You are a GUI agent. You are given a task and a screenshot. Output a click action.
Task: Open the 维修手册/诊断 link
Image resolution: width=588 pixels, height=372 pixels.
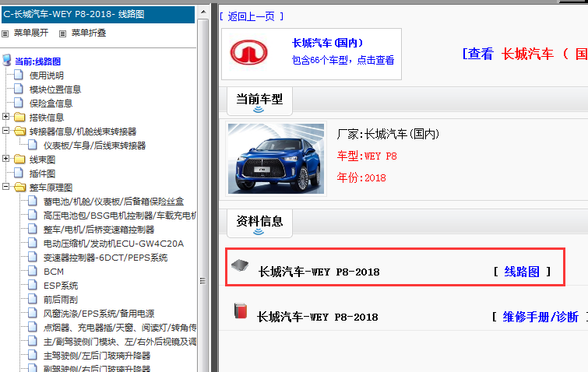[x=540, y=317]
